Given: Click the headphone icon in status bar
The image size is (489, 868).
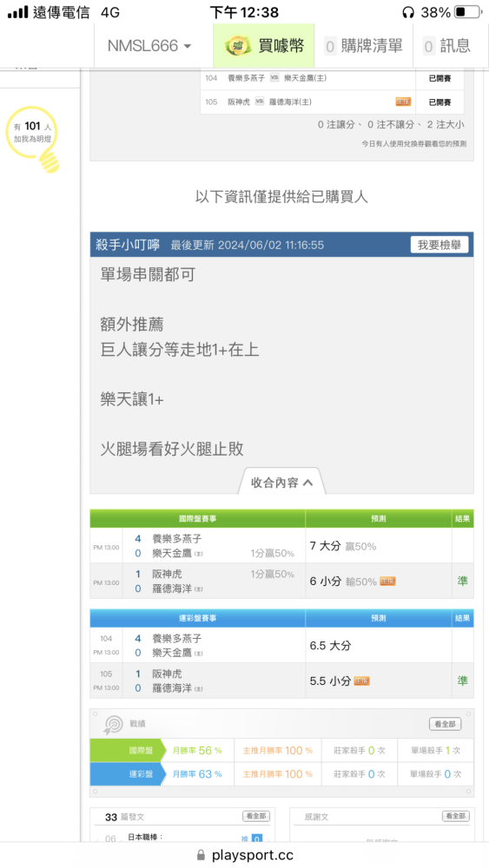Looking at the screenshot, I should coord(408,11).
